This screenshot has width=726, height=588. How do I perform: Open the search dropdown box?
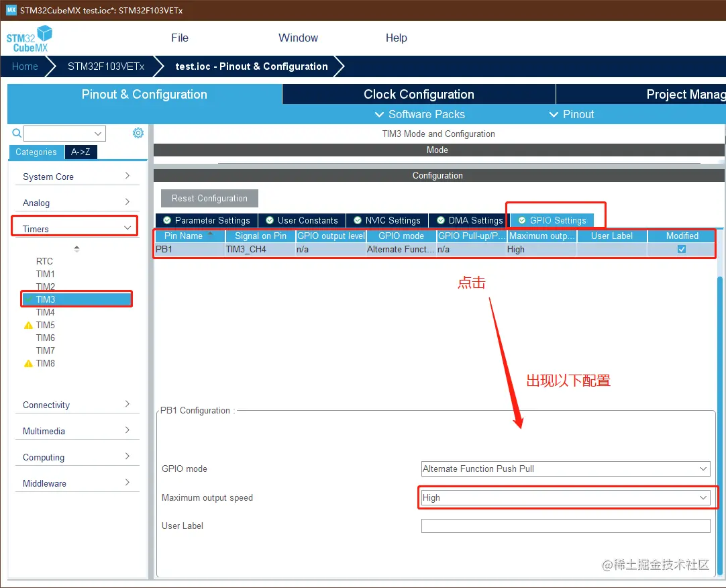click(x=65, y=134)
